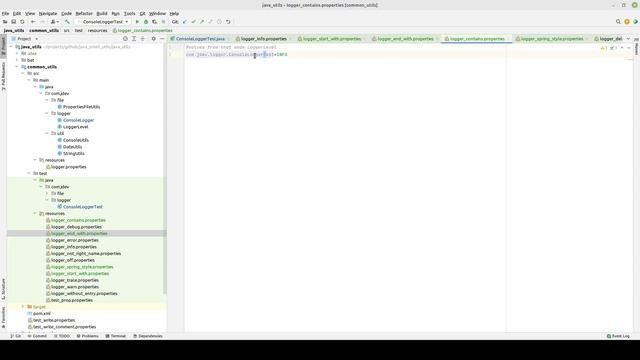
Task: Click the Reload from disk icon
Action: [x=22, y=22]
